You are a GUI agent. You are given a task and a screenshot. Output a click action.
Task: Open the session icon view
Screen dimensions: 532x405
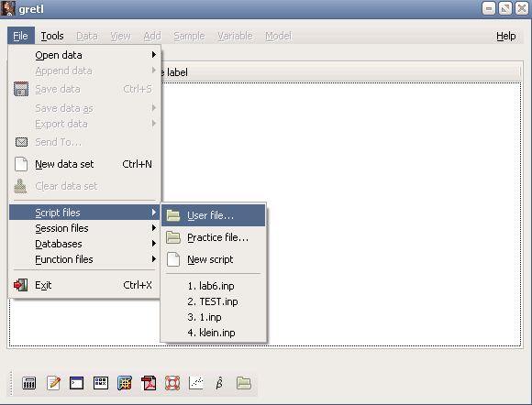(x=101, y=383)
